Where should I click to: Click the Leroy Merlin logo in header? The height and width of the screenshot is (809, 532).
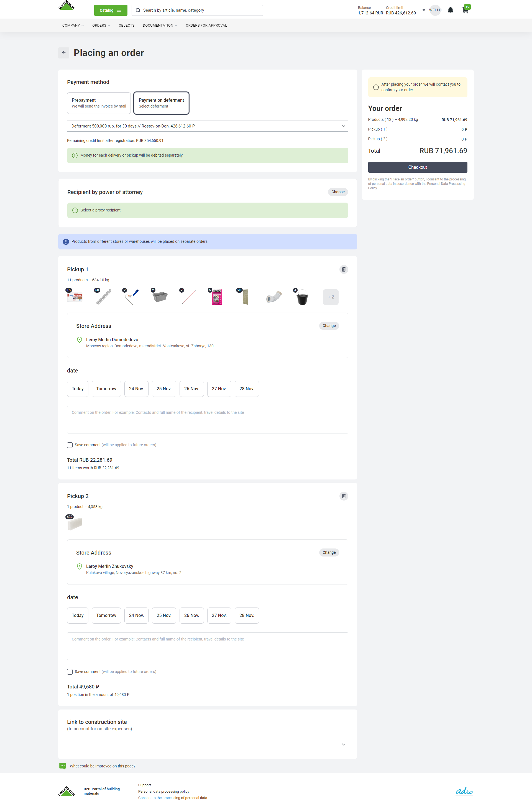(x=66, y=6)
